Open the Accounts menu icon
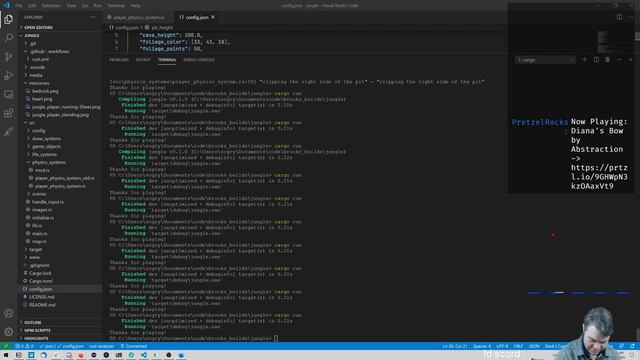 (9, 313)
